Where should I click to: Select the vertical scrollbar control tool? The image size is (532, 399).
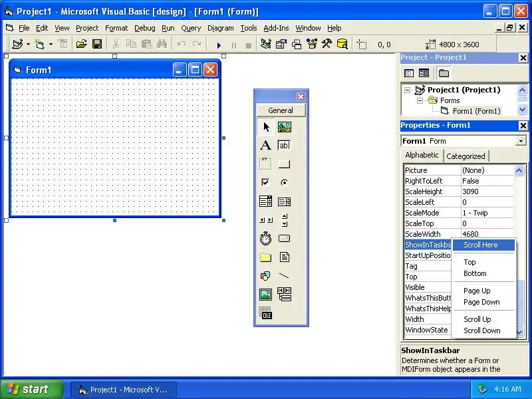tap(285, 220)
